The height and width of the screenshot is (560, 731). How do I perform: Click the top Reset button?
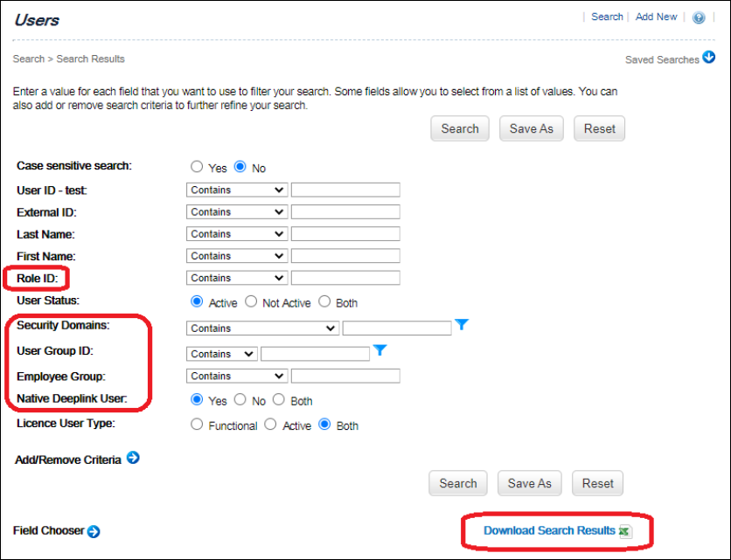tap(599, 128)
